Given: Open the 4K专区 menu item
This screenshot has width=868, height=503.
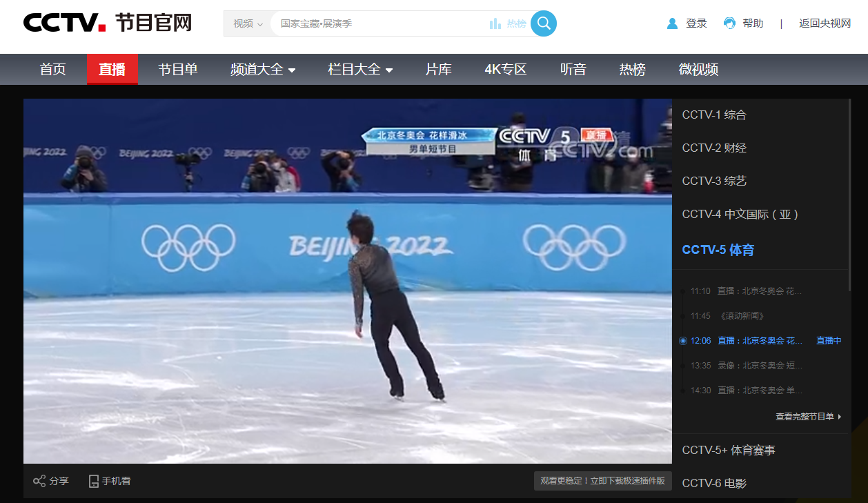Looking at the screenshot, I should click(x=506, y=69).
